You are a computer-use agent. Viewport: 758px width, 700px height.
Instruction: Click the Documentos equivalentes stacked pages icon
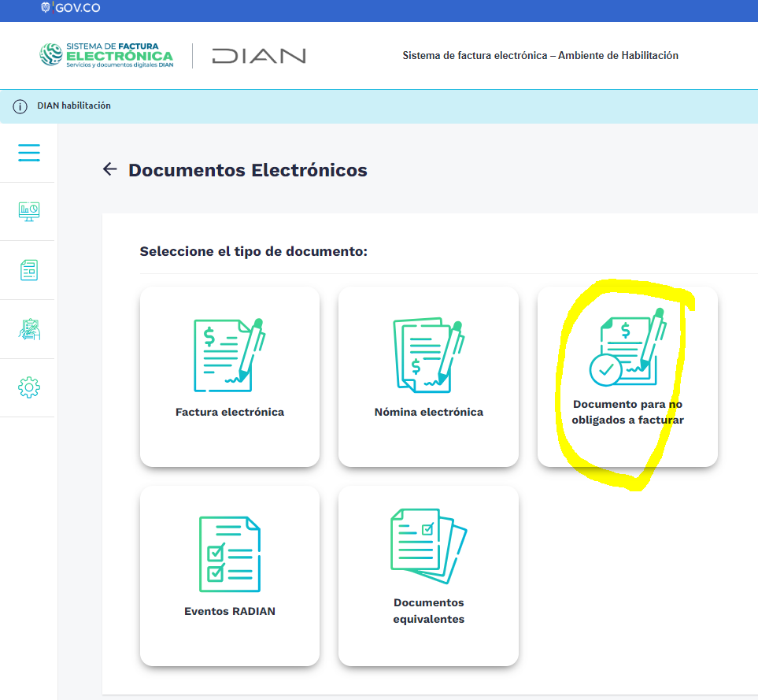tap(429, 546)
